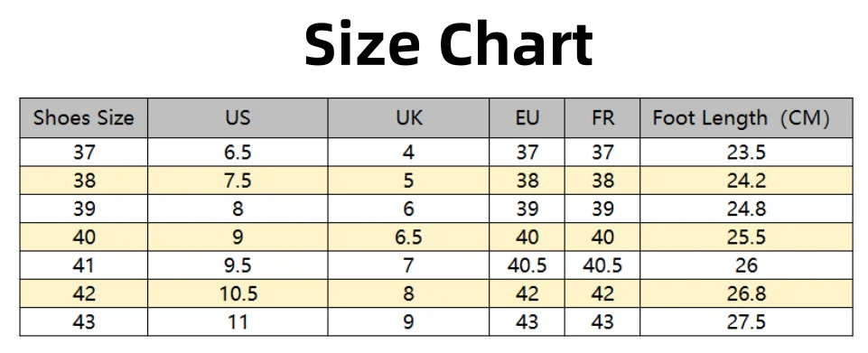This screenshot has height=353, width=868.
Task: Click foot length 23.5 cell
Action: pos(746,153)
